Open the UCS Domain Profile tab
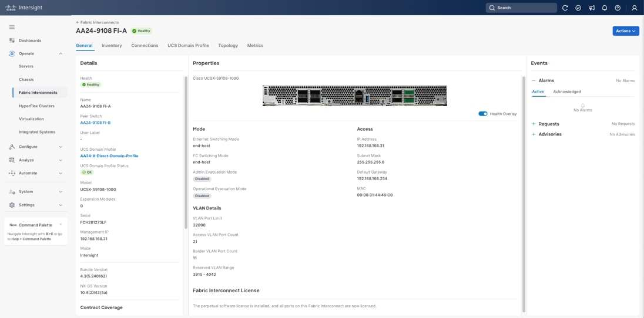This screenshot has height=318, width=644. tap(188, 46)
